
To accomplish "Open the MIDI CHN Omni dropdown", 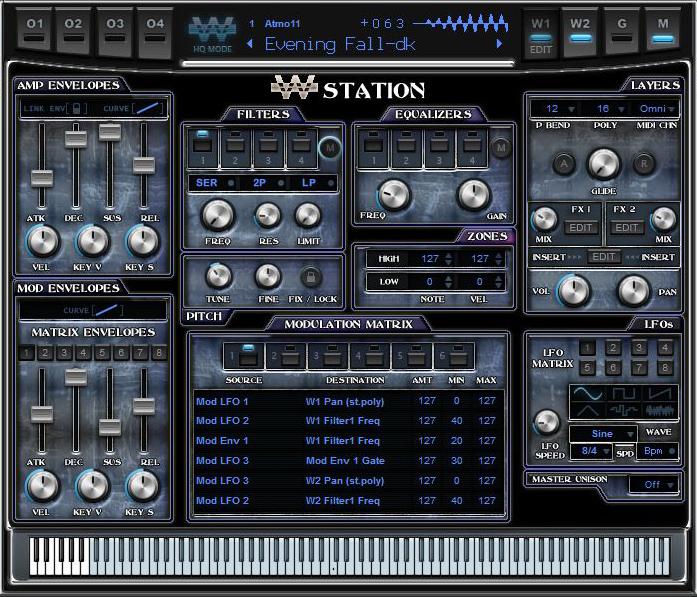I will pos(657,108).
